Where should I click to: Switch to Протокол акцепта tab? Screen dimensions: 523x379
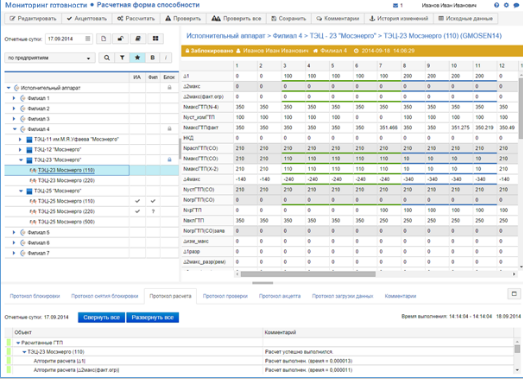pyautogui.click(x=280, y=296)
